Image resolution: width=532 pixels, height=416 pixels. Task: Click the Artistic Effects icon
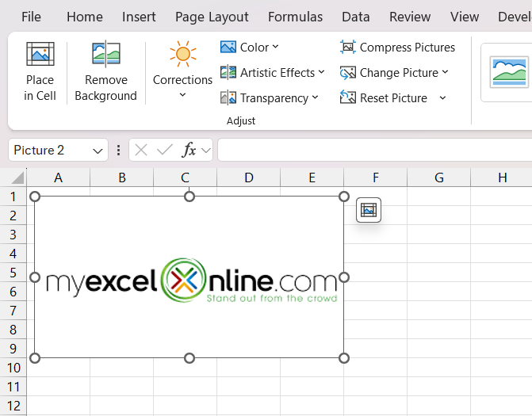228,73
